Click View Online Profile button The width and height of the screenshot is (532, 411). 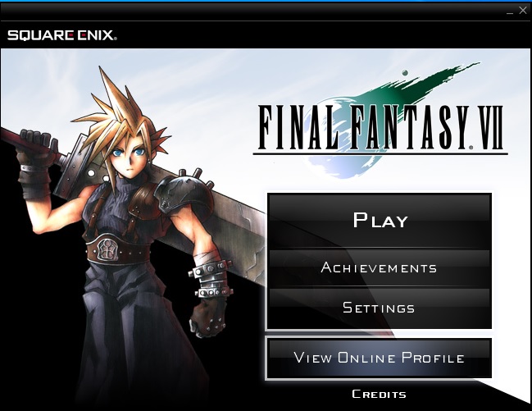379,358
